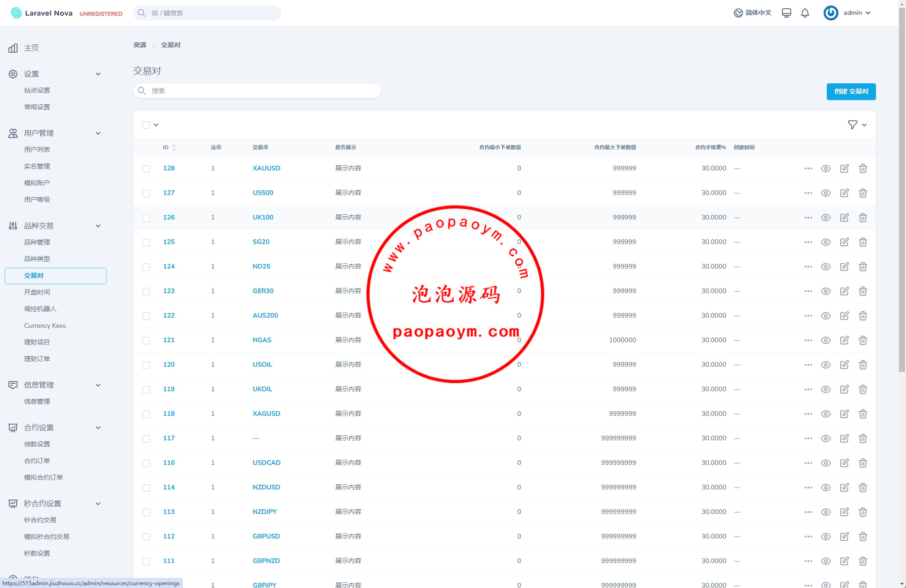
Task: View GER30 row via eye icon
Action: click(826, 291)
